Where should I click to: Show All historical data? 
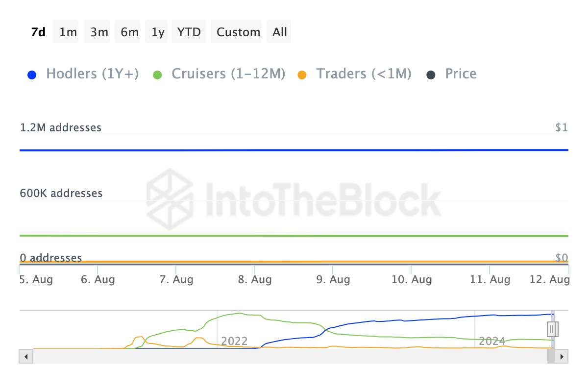tap(280, 32)
